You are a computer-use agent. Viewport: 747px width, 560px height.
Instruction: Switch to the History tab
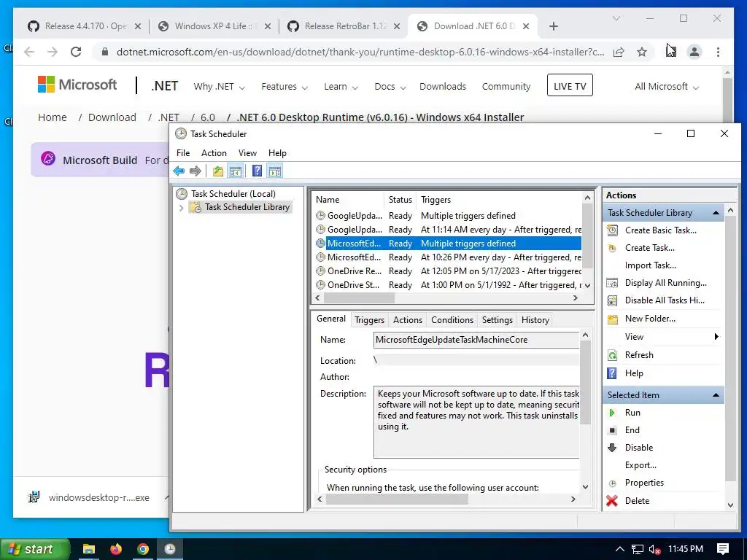click(535, 320)
